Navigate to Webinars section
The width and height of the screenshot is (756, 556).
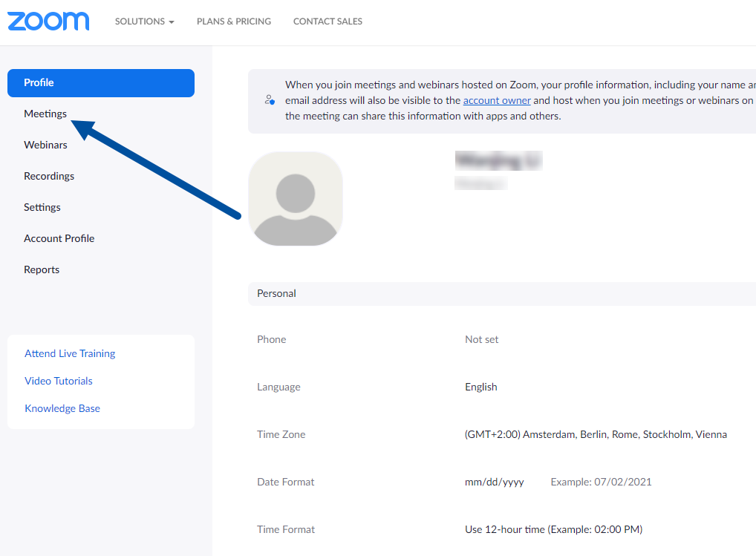pos(45,145)
